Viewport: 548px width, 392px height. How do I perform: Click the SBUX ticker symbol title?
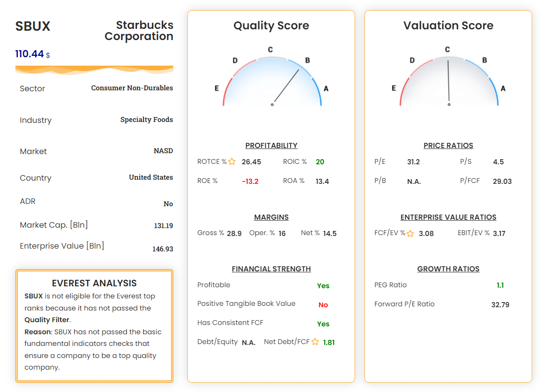(33, 26)
